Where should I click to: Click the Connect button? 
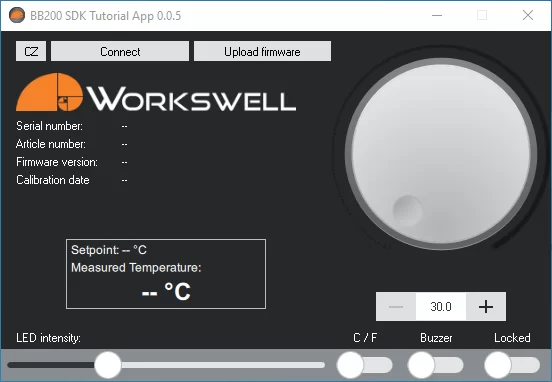(120, 51)
